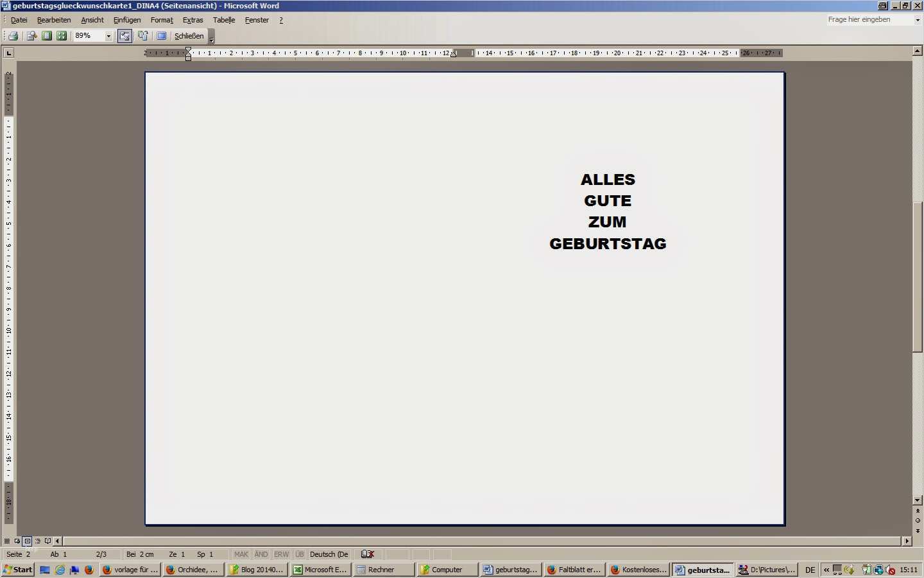
Task: Open the 89% zoom dropdown
Action: pos(108,37)
